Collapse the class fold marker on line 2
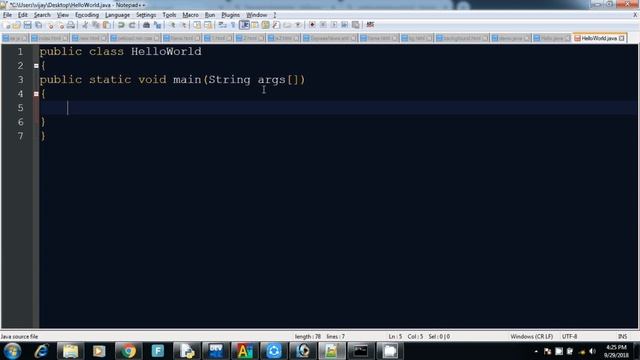This screenshot has height=360, width=640. 36,66
